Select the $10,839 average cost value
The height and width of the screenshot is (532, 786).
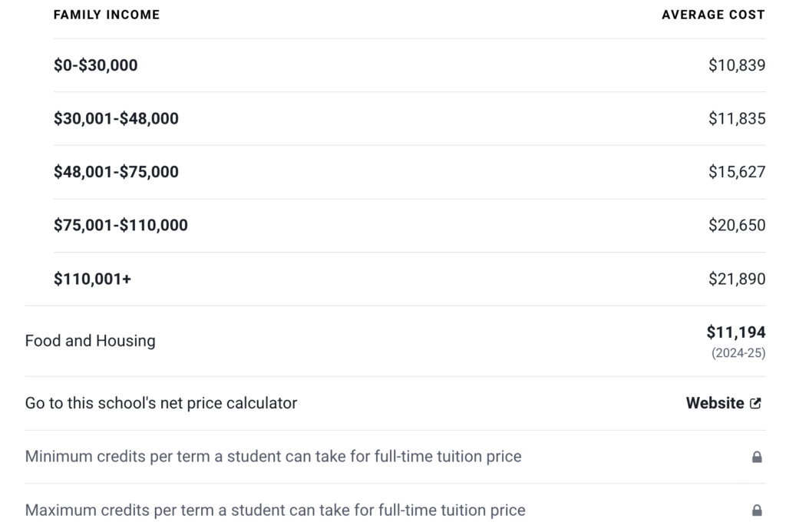tap(736, 65)
